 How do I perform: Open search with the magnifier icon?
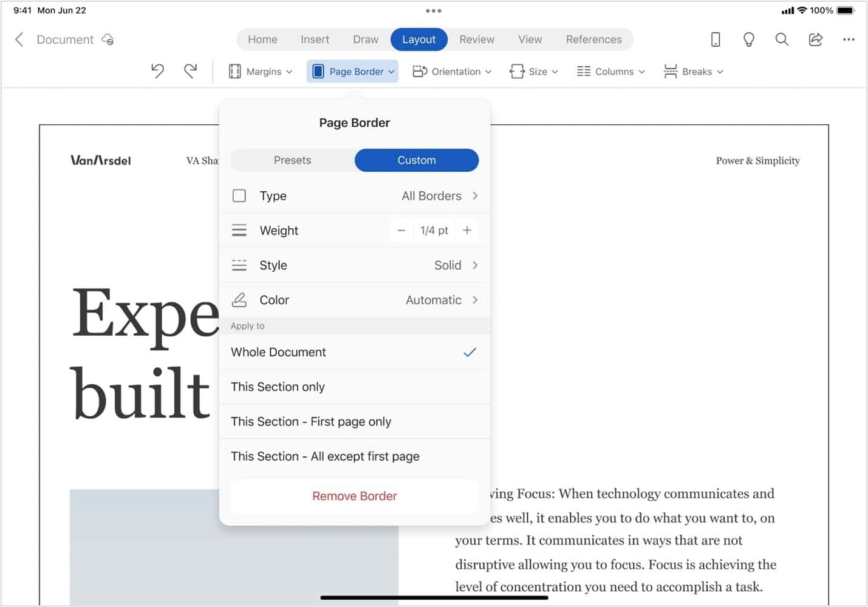pyautogui.click(x=782, y=39)
